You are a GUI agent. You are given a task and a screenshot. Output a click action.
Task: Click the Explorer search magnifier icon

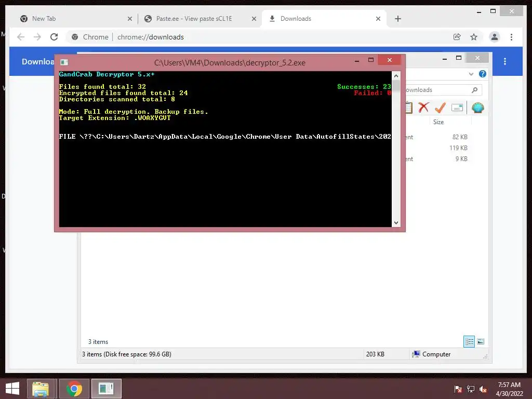(x=475, y=90)
